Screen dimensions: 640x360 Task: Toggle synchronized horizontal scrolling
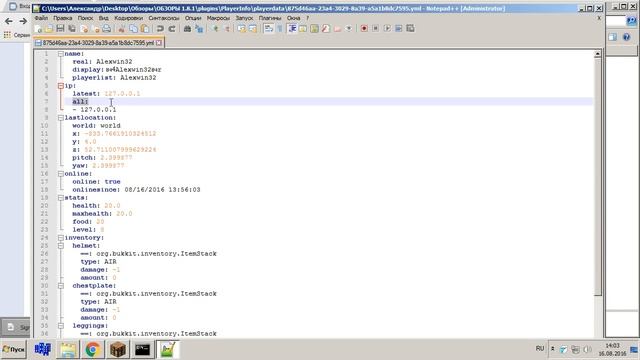(253, 29)
